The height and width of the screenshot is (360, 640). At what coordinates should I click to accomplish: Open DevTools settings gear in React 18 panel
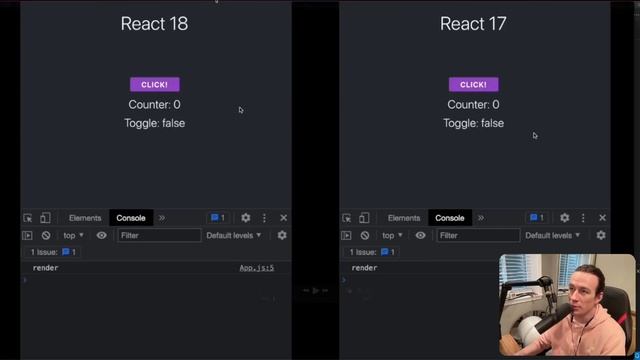pyautogui.click(x=245, y=218)
